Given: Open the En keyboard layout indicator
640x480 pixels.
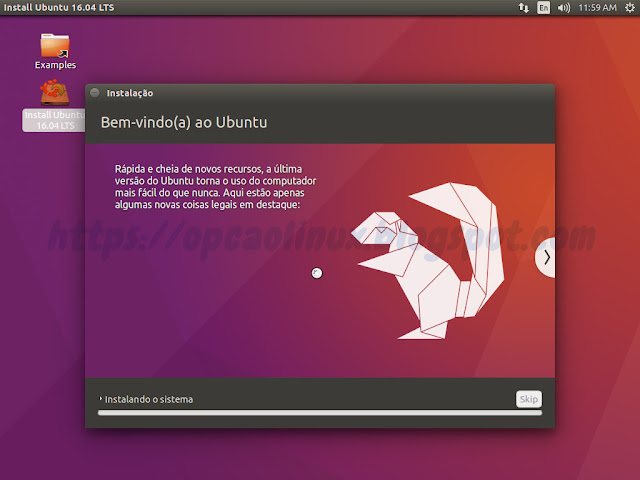Looking at the screenshot, I should (x=544, y=8).
